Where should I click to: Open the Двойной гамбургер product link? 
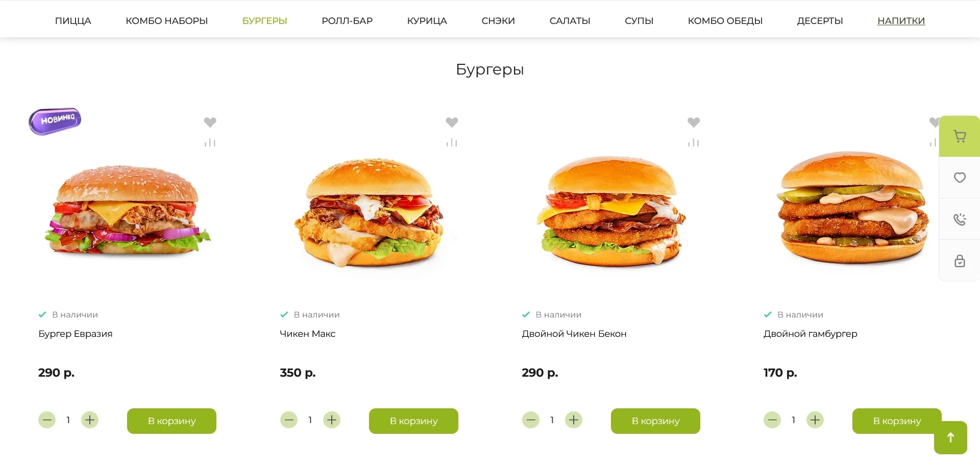click(x=810, y=334)
